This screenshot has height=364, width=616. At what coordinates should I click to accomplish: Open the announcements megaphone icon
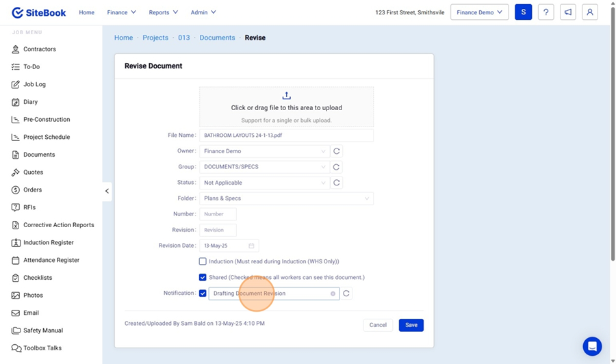pos(567,12)
